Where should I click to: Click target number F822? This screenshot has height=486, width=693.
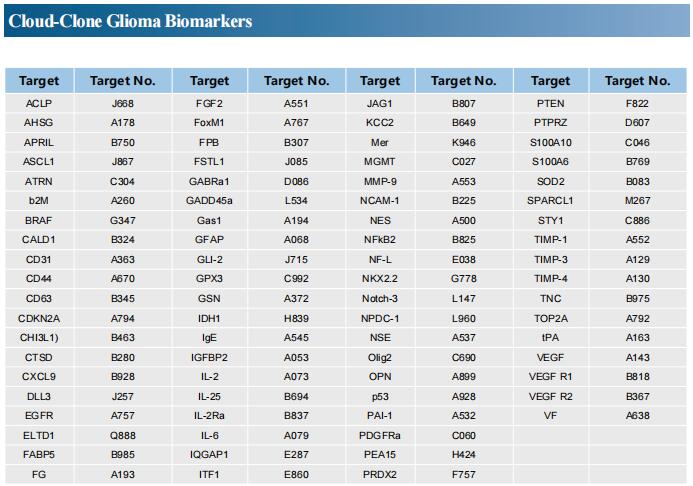(x=637, y=103)
